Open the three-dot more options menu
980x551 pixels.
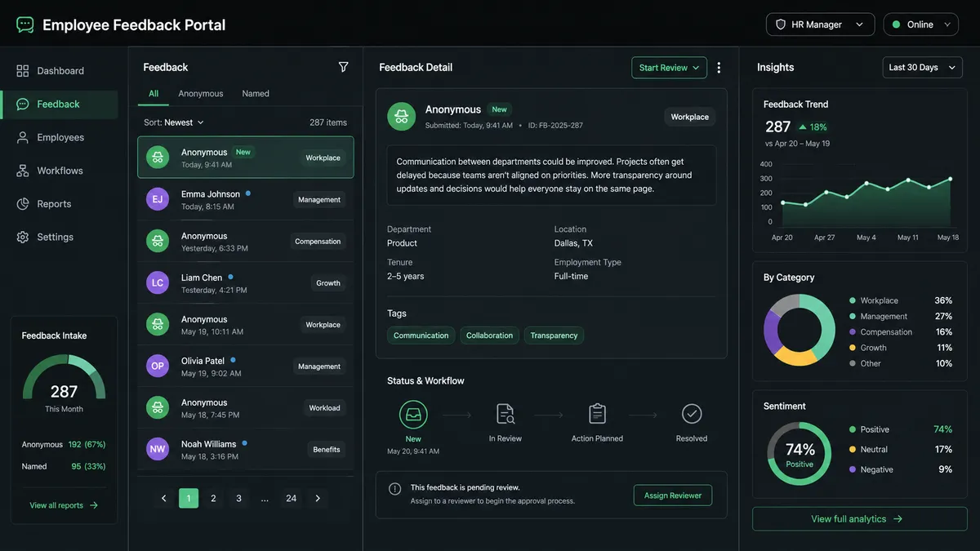(x=719, y=68)
